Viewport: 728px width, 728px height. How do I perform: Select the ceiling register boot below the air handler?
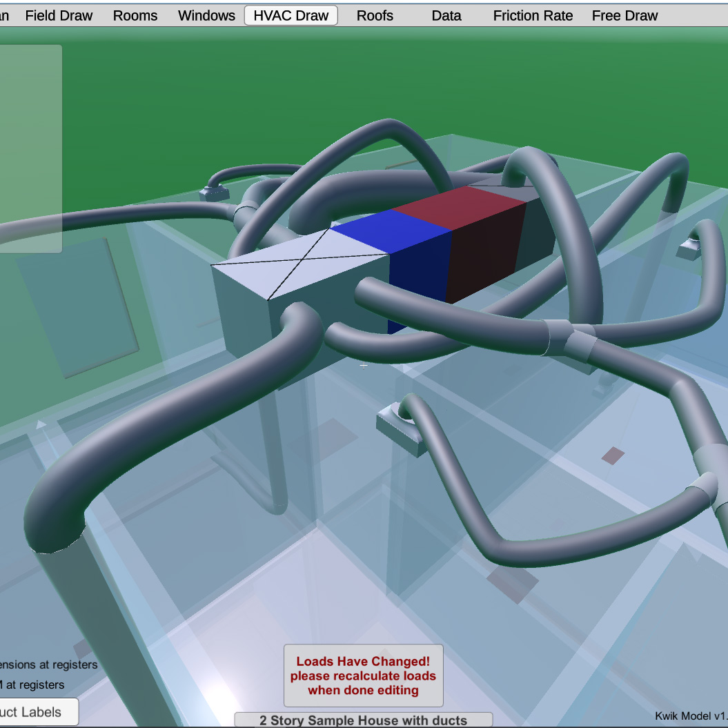pos(402,428)
